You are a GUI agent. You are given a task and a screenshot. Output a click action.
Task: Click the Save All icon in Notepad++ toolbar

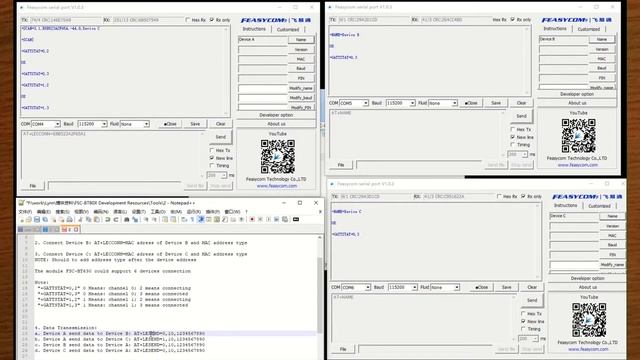[45, 220]
